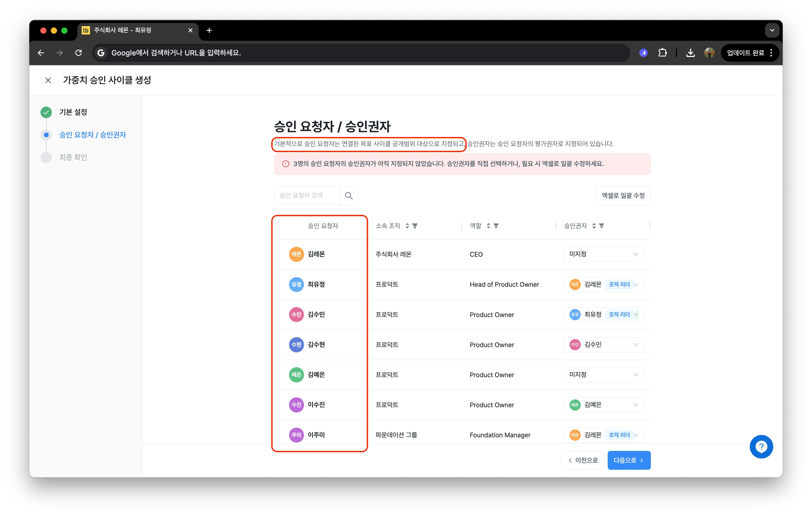Close the 가중치 승인 사이클 생성 wizard
Screen dimensions: 812x516
[x=48, y=80]
